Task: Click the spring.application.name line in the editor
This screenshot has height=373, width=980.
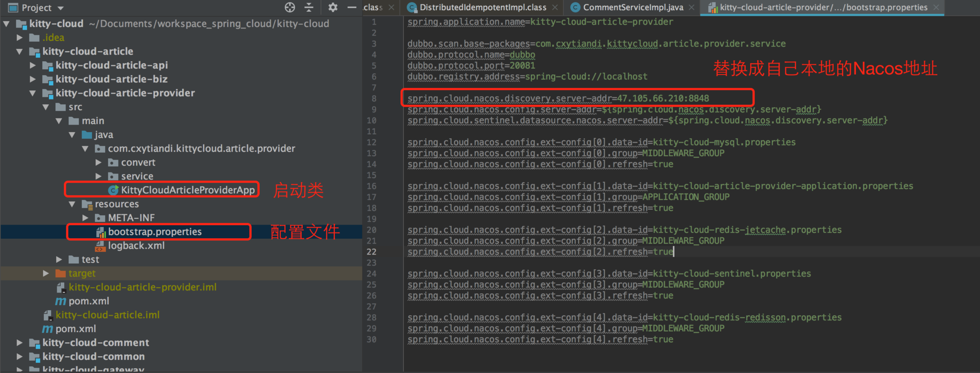Action: (540, 22)
